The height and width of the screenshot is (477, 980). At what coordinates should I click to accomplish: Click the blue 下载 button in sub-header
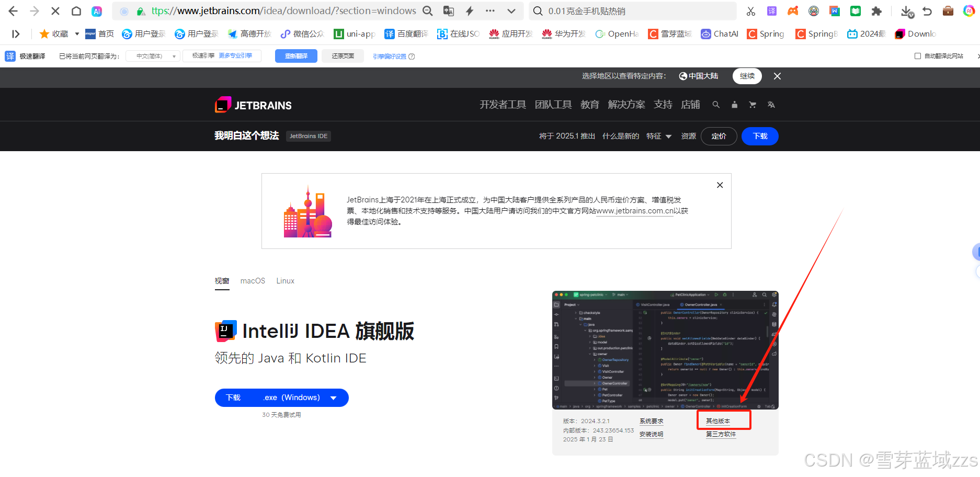coord(760,136)
